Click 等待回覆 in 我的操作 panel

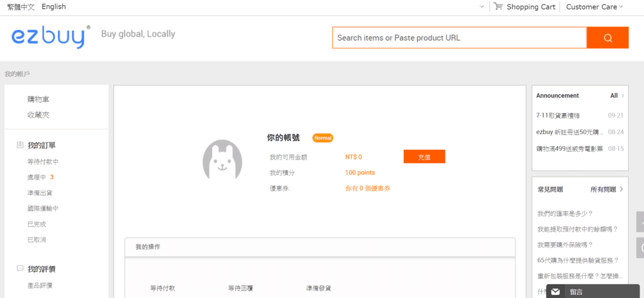(x=241, y=289)
